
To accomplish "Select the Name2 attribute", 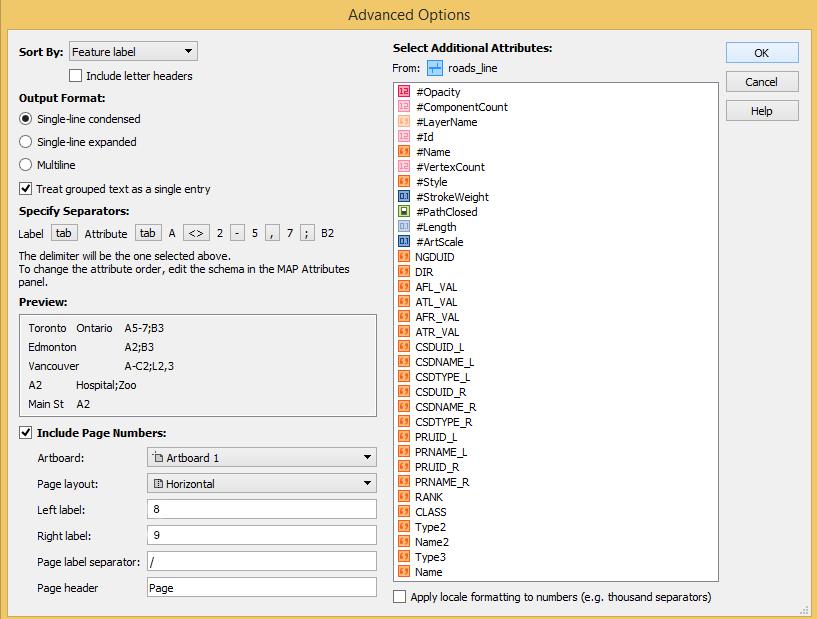I will click(x=431, y=542).
